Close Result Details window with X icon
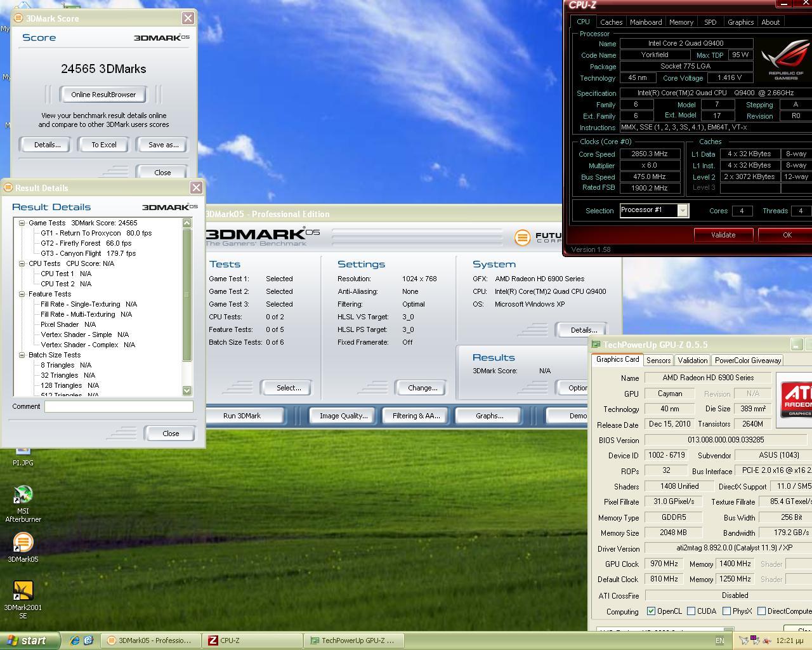 click(196, 188)
